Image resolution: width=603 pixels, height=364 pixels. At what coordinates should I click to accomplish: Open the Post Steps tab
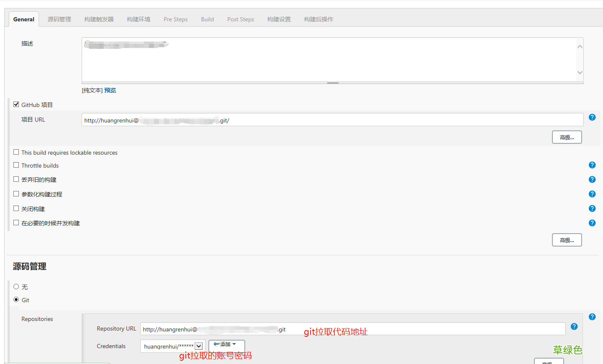click(241, 19)
